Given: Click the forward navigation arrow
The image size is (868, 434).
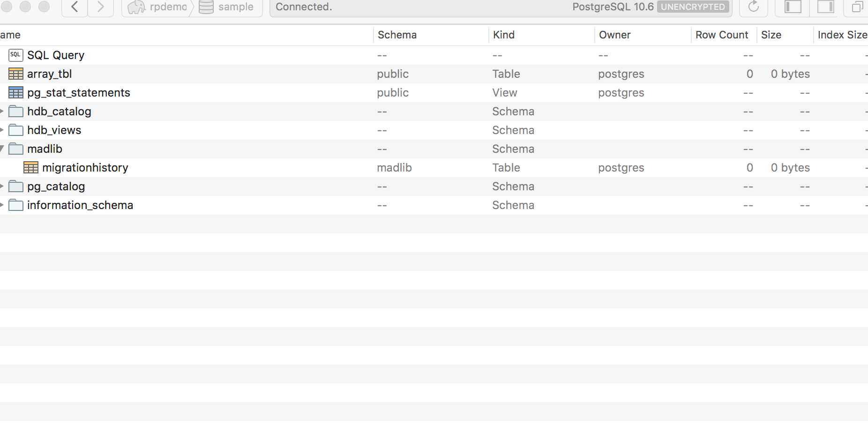Looking at the screenshot, I should 100,7.
